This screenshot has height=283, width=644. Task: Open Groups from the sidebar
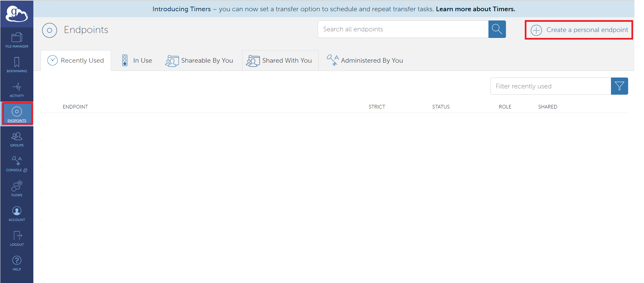tap(17, 139)
